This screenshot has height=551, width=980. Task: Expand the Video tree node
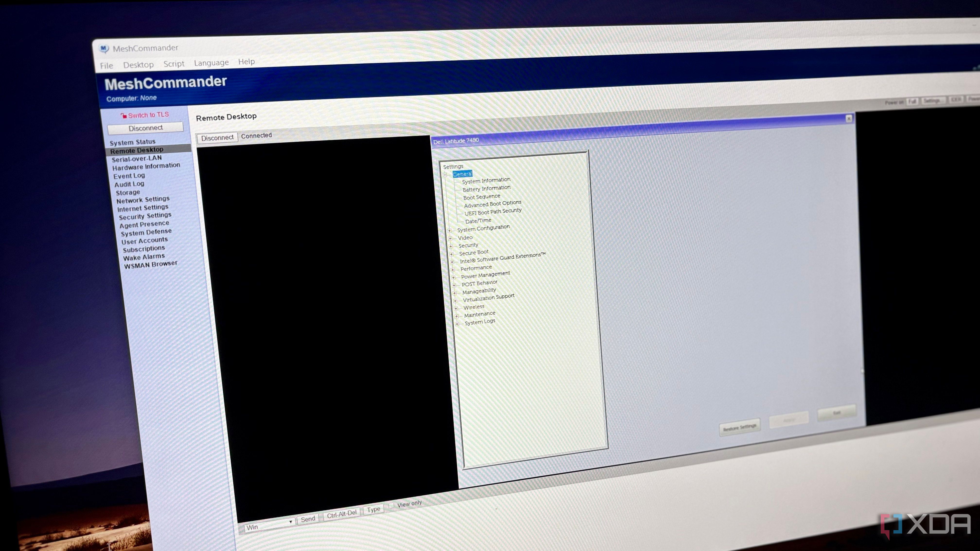[x=450, y=238]
